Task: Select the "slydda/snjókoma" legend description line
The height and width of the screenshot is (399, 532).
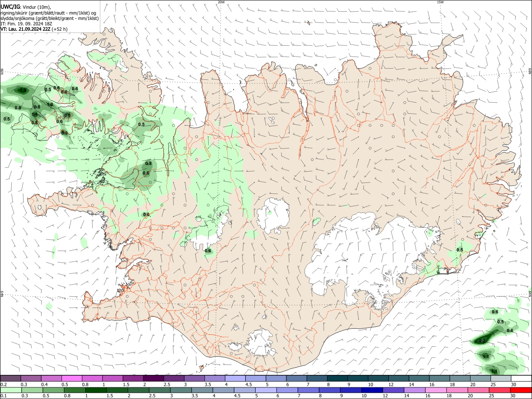Action: click(49, 18)
